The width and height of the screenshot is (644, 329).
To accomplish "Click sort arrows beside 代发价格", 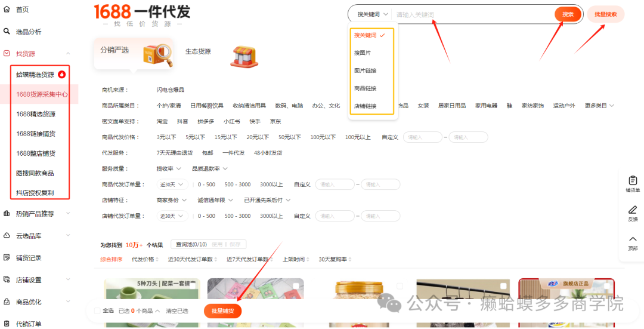I will pyautogui.click(x=157, y=260).
